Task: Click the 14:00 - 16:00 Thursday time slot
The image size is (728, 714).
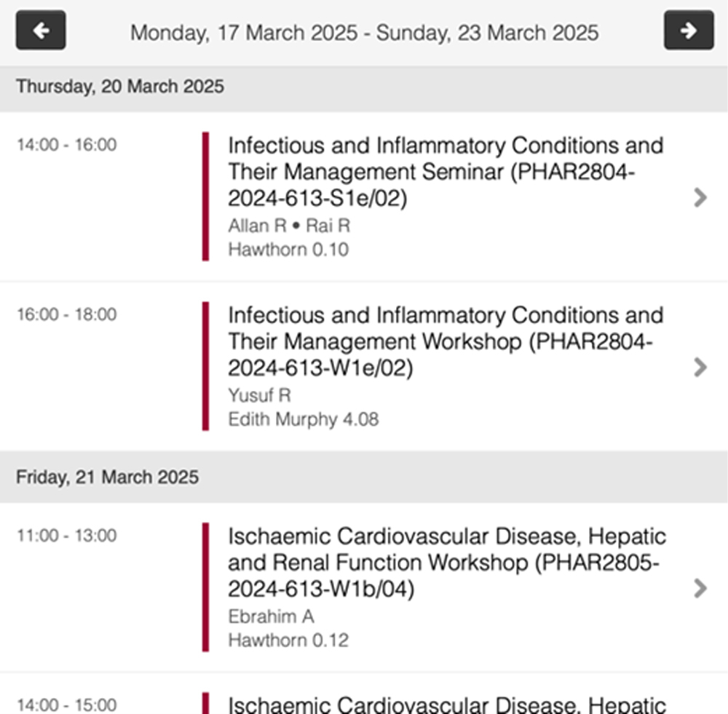Action: 66,145
